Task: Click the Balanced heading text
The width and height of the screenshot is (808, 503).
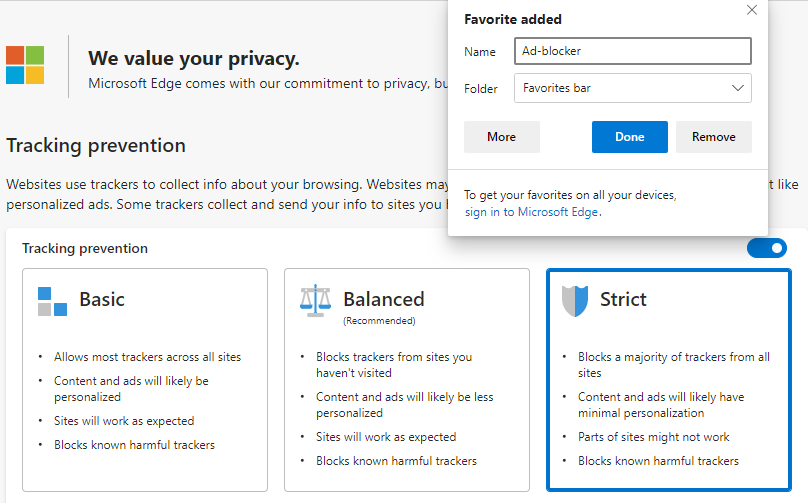Action: point(384,299)
